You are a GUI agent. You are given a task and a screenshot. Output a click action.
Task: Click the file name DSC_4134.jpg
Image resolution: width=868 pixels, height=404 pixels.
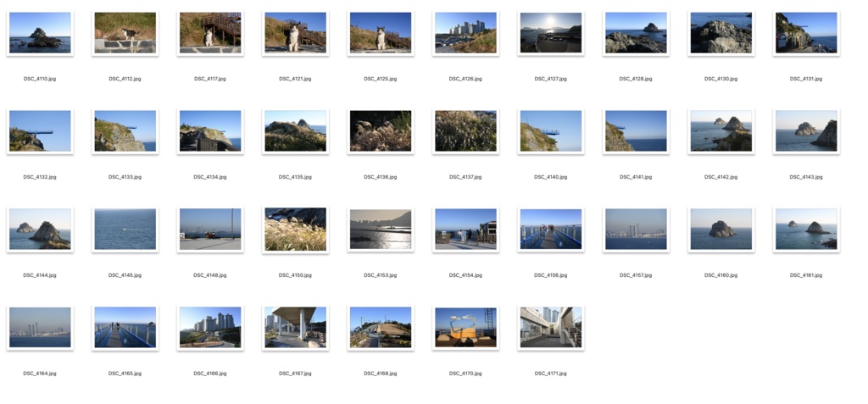pos(210,177)
